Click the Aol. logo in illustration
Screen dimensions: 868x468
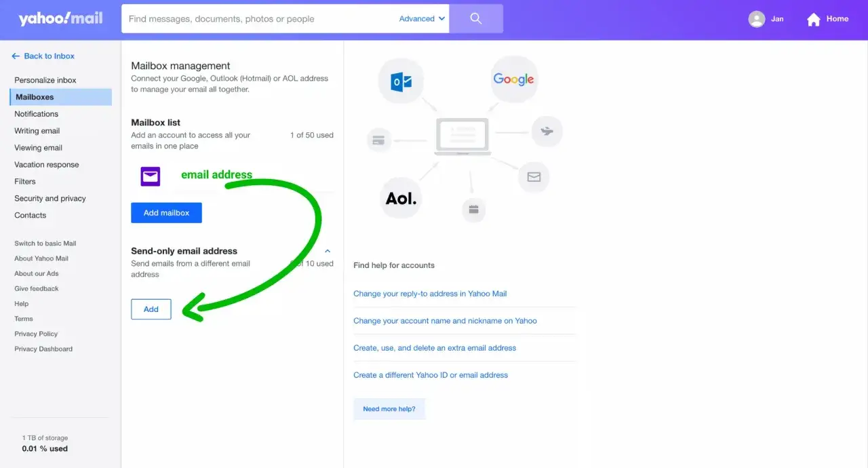(x=401, y=198)
